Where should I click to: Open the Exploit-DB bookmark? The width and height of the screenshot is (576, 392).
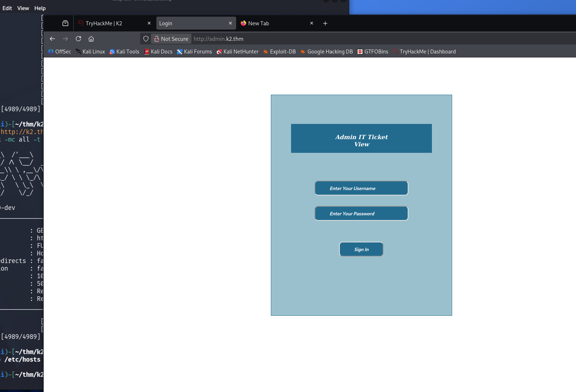click(279, 52)
